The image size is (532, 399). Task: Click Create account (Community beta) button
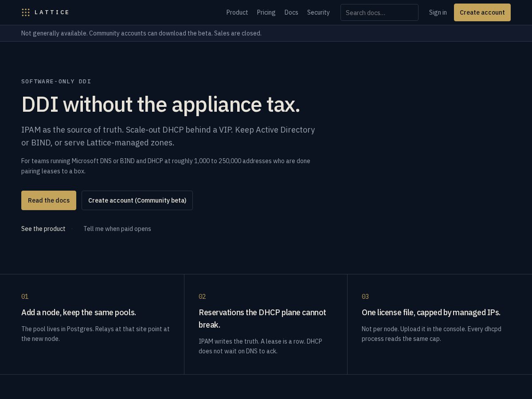[x=137, y=200]
